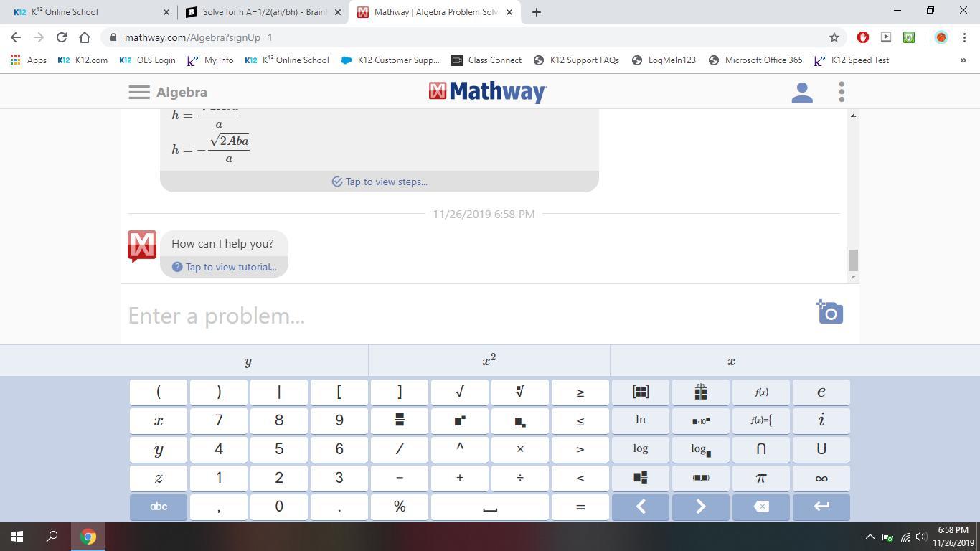Open volume control in system tray

pyautogui.click(x=921, y=537)
